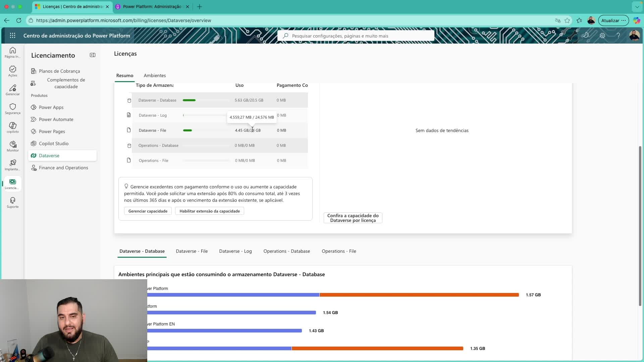Click Habilitar extensão da capacidade button
644x362 pixels.
[209, 211]
